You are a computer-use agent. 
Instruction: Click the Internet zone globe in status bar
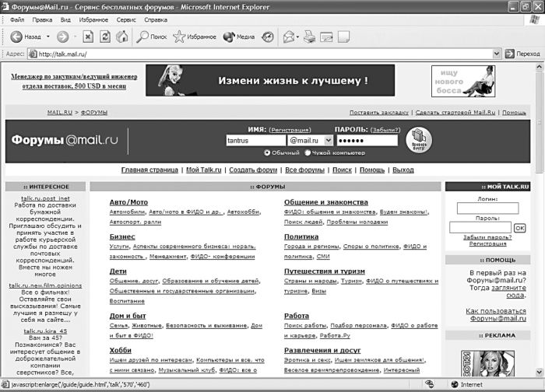(x=454, y=384)
